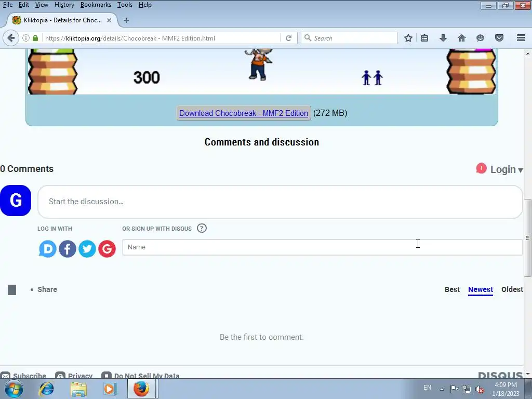Show hidden tray icons arrow
Viewport: 532px width, 399px height.
click(442, 389)
